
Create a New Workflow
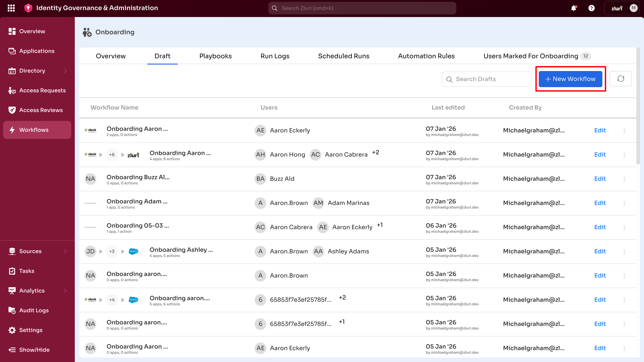570,79
